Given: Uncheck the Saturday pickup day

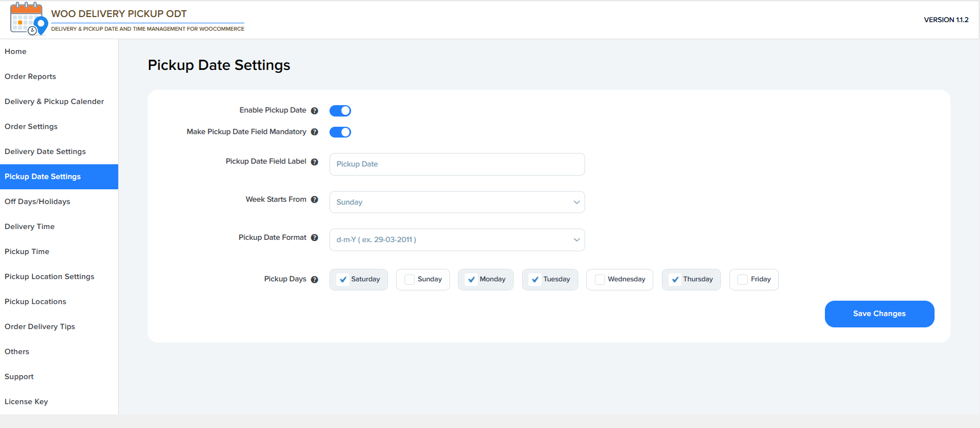Looking at the screenshot, I should point(343,280).
